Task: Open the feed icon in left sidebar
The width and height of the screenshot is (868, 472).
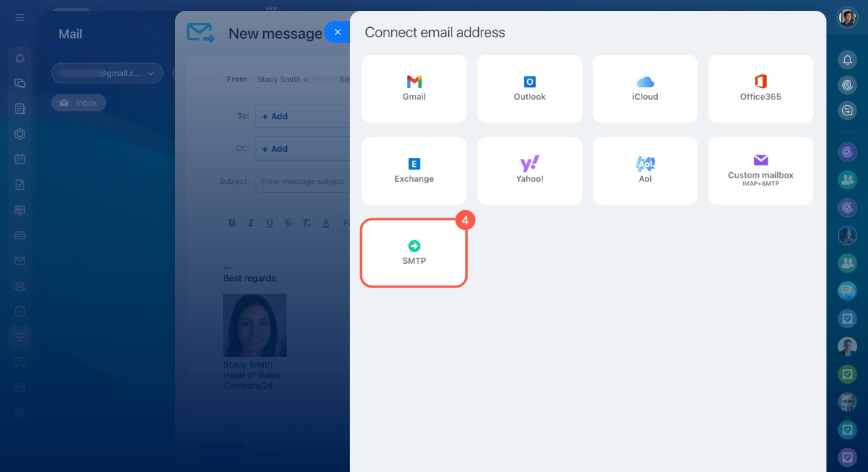Action: (x=20, y=109)
